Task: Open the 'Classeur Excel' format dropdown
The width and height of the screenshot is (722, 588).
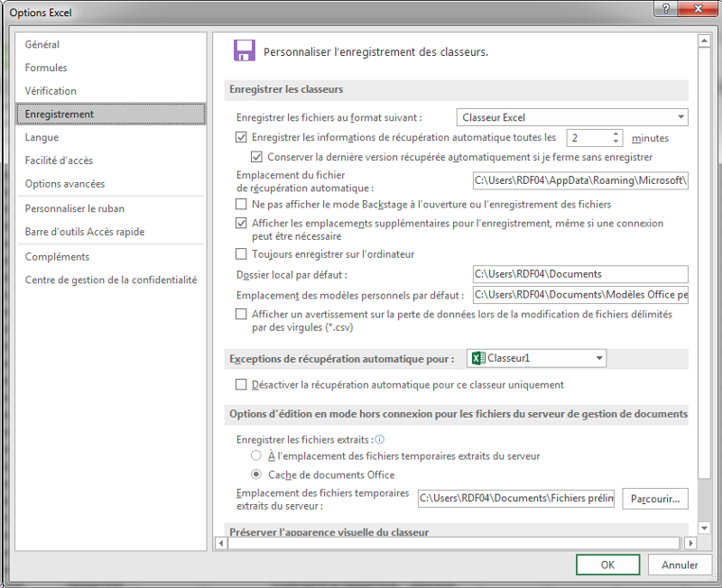Action: point(679,117)
